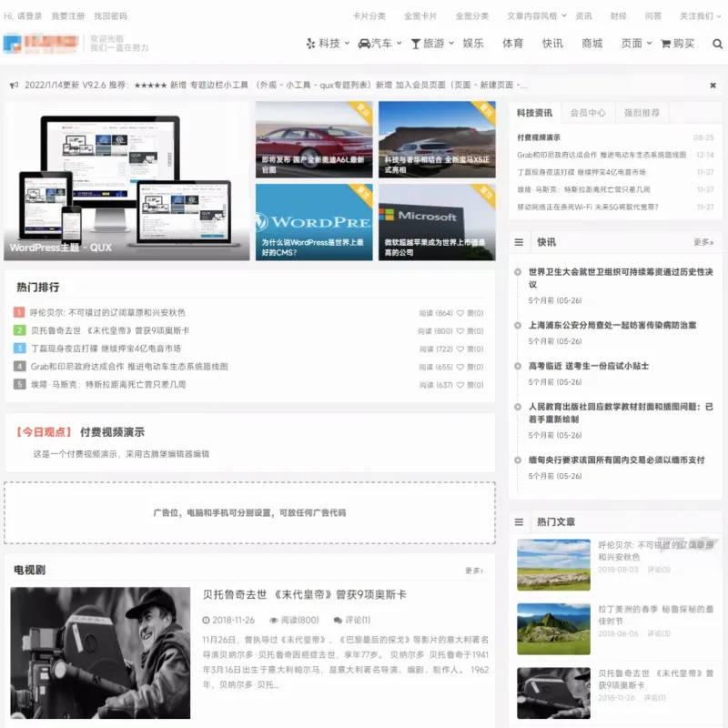This screenshot has height=728, width=728.
Task: Open the 宝马X5 article thumbnail
Action: 437,139
